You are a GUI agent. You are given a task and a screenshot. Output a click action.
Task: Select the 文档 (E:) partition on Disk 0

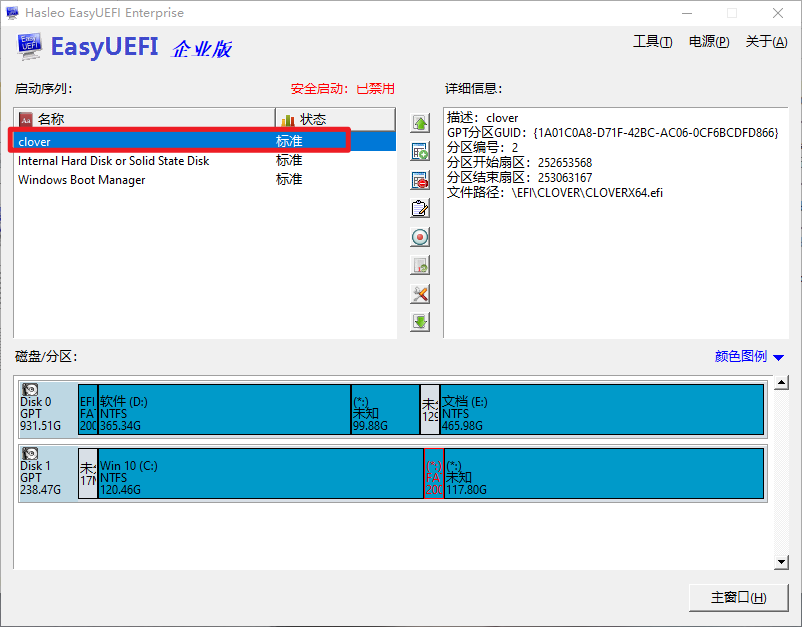(600, 409)
